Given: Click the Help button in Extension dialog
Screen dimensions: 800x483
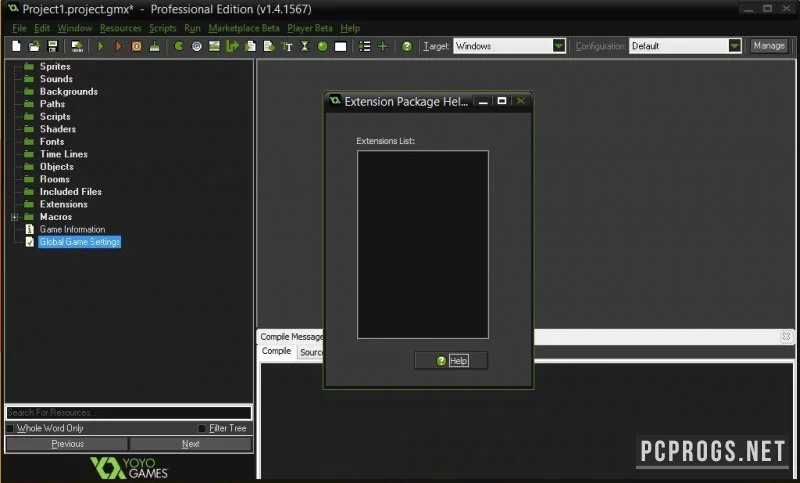Looking at the screenshot, I should pyautogui.click(x=451, y=361).
